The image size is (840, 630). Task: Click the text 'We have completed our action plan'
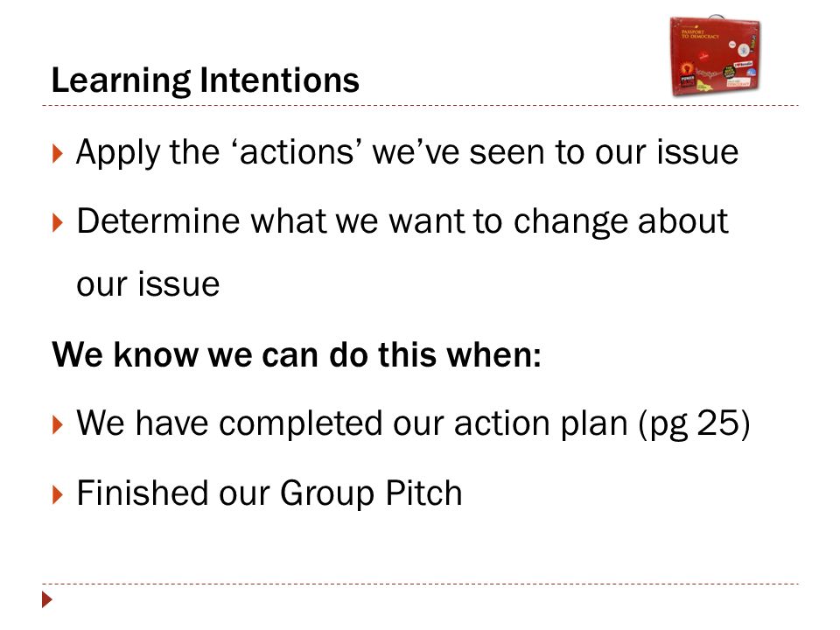pos(352,423)
